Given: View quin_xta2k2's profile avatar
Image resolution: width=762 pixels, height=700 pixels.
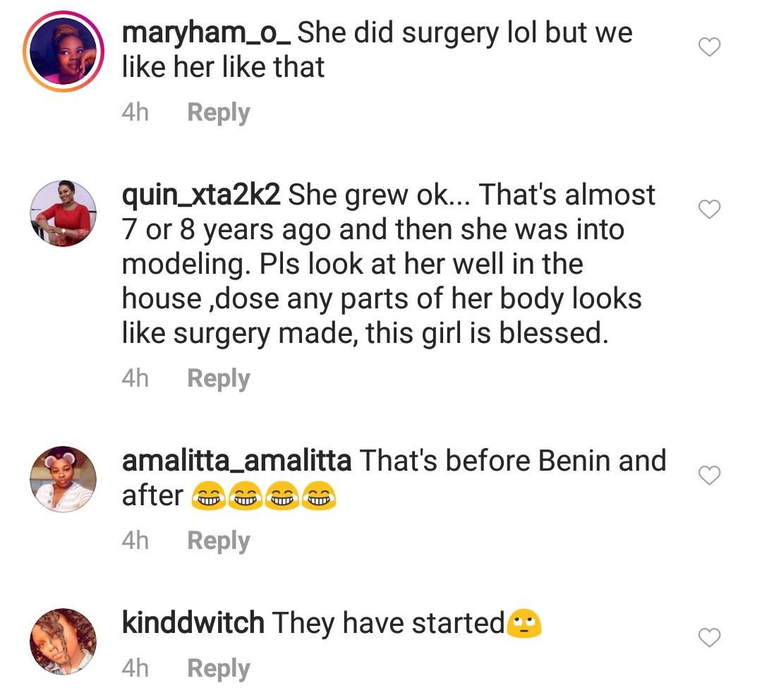Looking at the screenshot, I should [64, 214].
